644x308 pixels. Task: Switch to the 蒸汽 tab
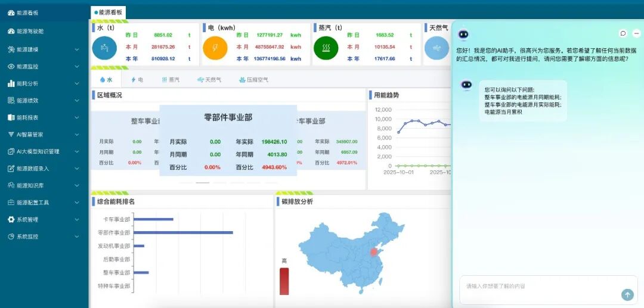coord(171,80)
